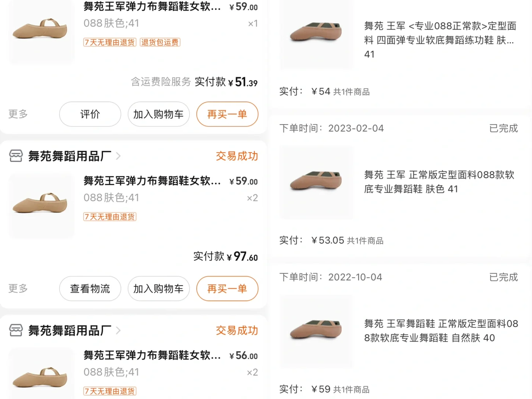Click the shop icon beside middle 舞苑舞蹈用品厂
532x399 pixels.
pyautogui.click(x=16, y=156)
